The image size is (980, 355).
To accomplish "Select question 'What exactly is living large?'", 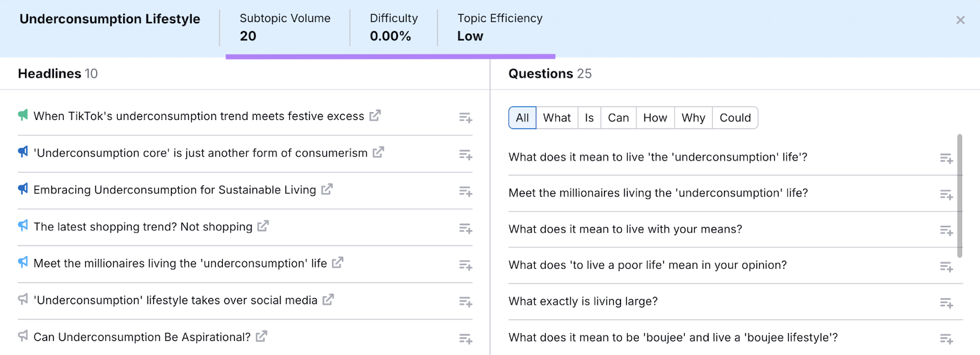I will coord(583,301).
